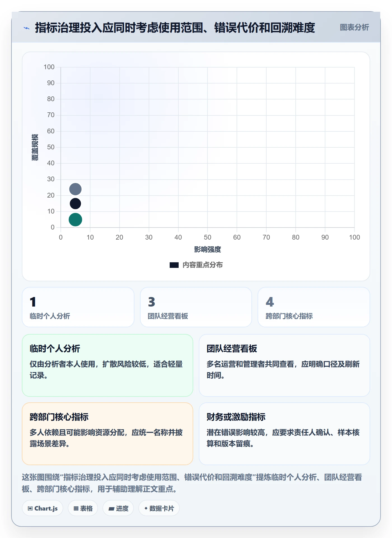Click the main title 指标治理投入应同时考虑使用范围
The width and height of the screenshot is (392, 538).
coord(175,28)
